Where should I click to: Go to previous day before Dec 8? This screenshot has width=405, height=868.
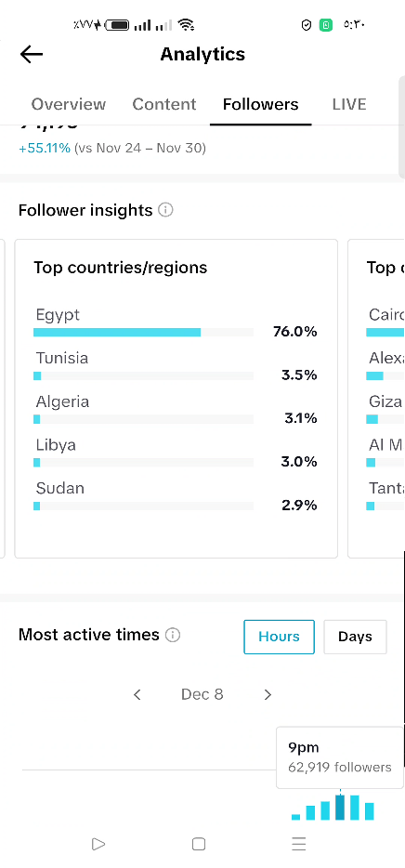(x=137, y=694)
